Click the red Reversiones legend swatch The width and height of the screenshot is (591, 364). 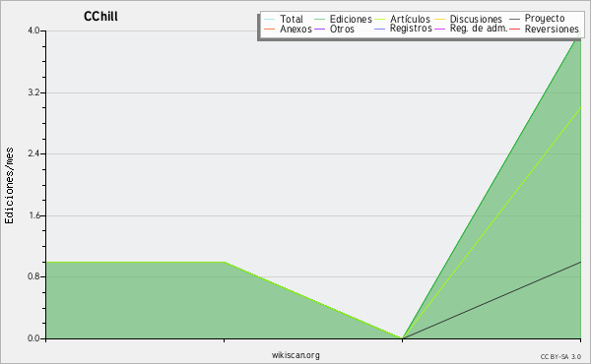(514, 29)
